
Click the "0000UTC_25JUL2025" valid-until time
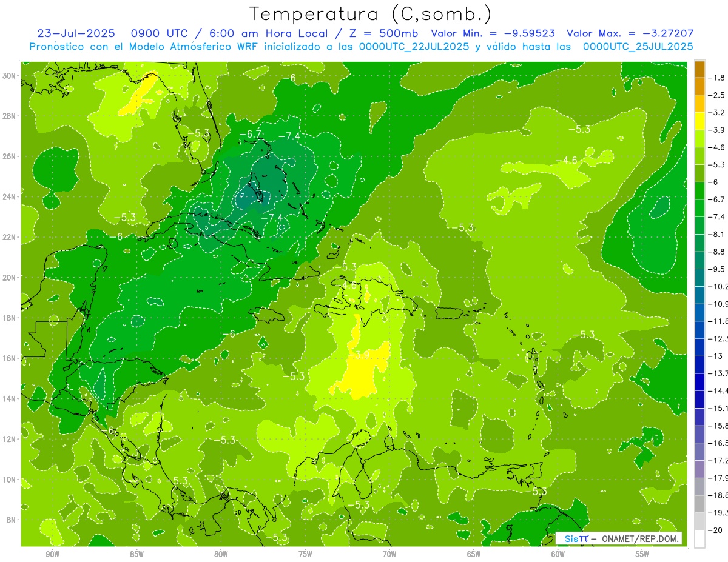[638, 47]
